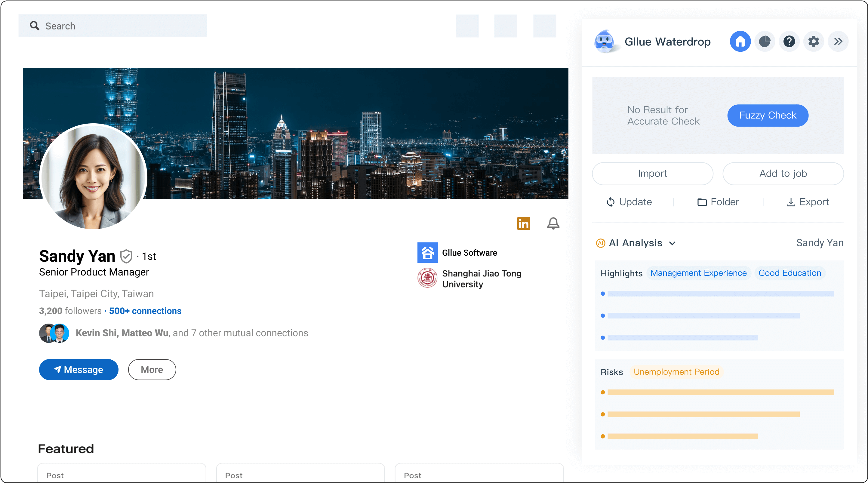Click the '3,200 followers' text
Image resolution: width=868 pixels, height=483 pixels.
(70, 311)
